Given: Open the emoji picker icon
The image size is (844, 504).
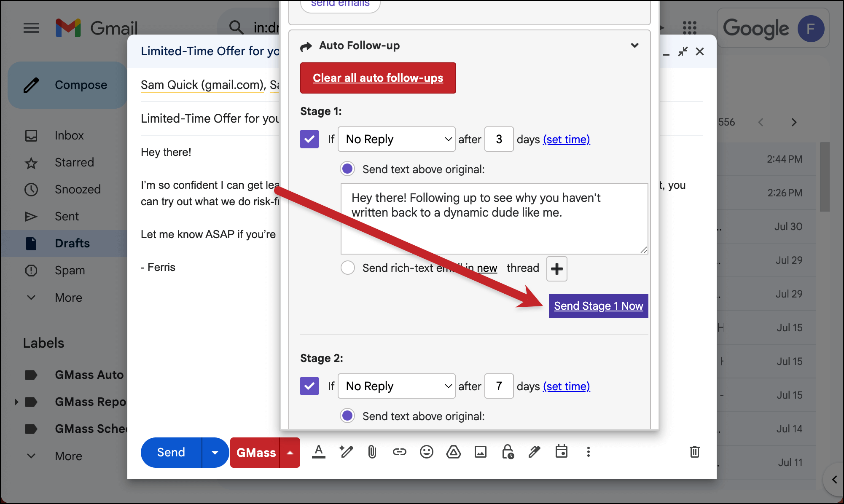Looking at the screenshot, I should [426, 452].
